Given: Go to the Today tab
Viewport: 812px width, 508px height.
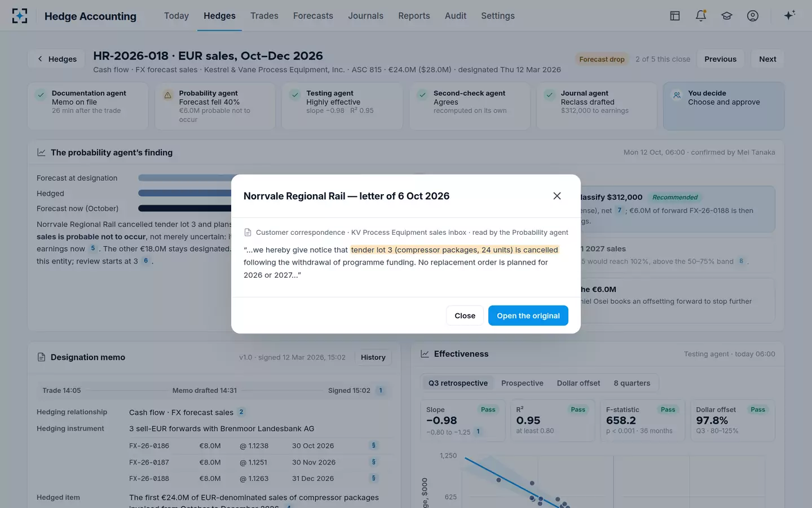Looking at the screenshot, I should coord(176,16).
